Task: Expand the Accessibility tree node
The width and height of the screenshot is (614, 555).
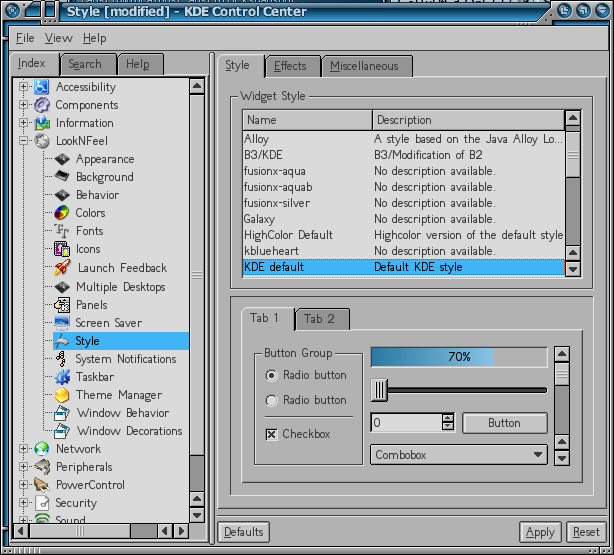Action: tap(23, 87)
